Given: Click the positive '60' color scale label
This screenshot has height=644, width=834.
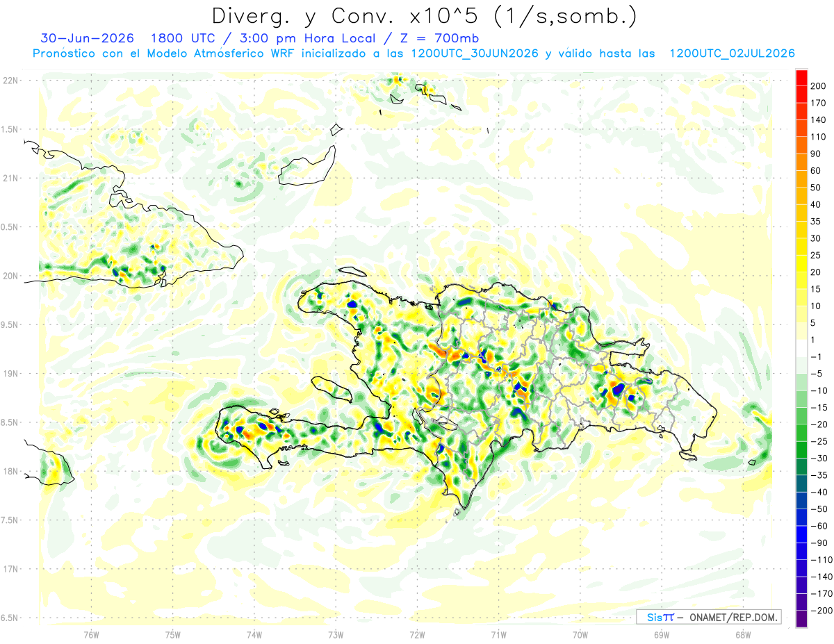Looking at the screenshot, I should [x=816, y=171].
